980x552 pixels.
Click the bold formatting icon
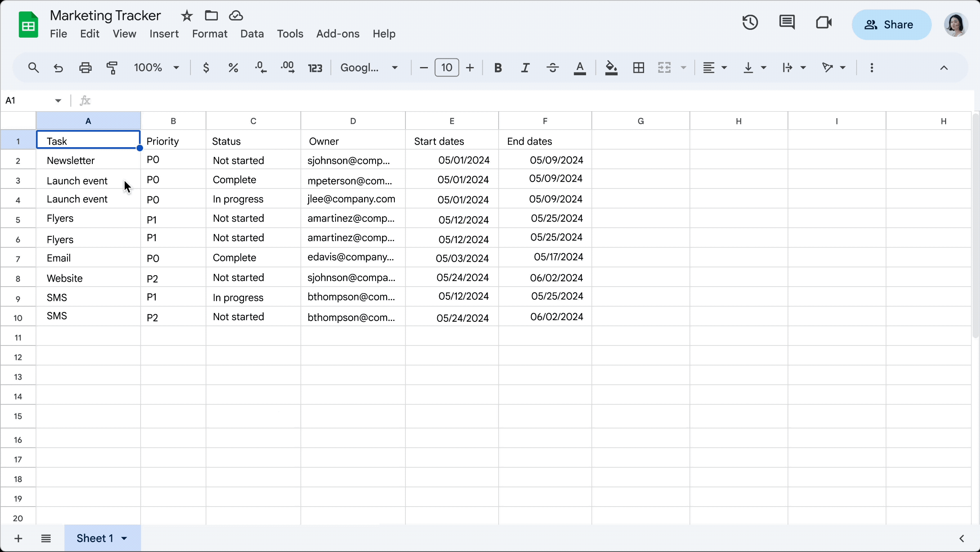tap(498, 67)
